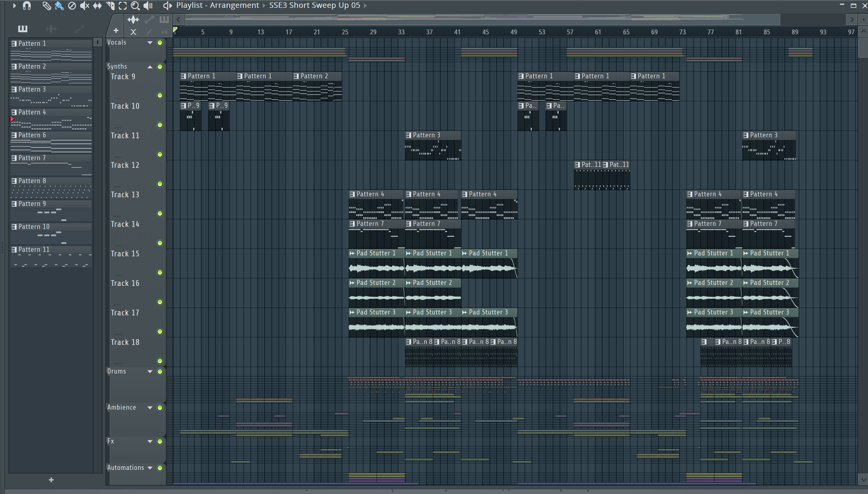Click bar 73 on timeline ruler
The image size is (868, 494).
[682, 32]
